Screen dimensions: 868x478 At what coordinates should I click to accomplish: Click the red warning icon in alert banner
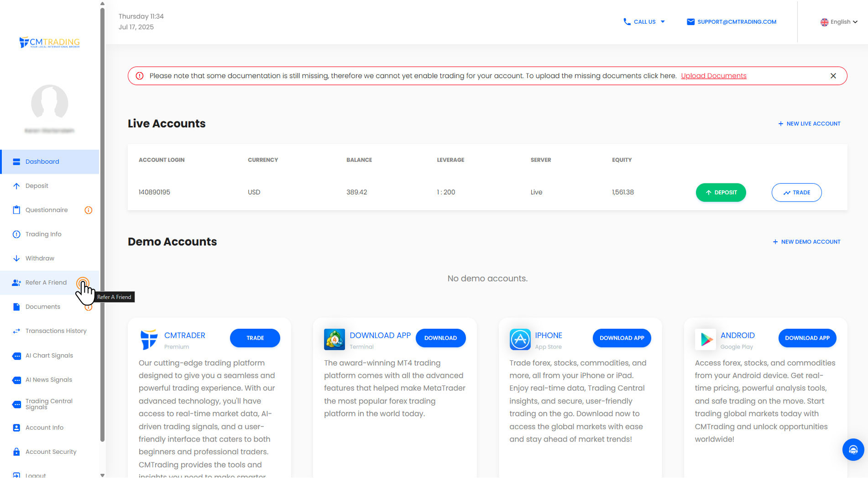point(140,76)
